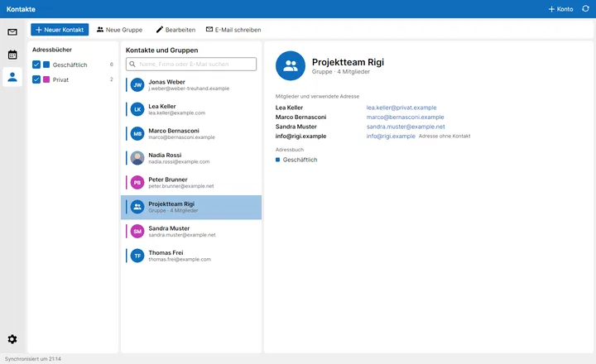
Task: Select the TF avatar of Thomas Frei
Action: pyautogui.click(x=137, y=256)
